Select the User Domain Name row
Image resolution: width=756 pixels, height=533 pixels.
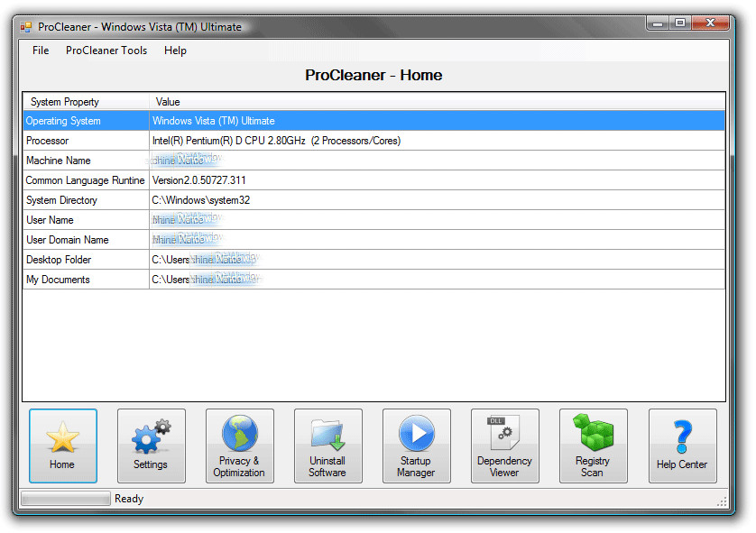pyautogui.click(x=374, y=240)
